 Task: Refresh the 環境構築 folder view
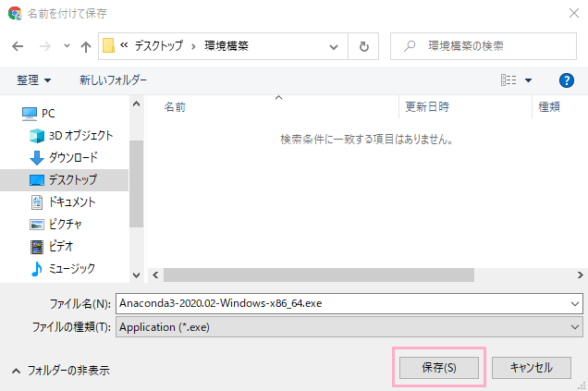pos(363,46)
